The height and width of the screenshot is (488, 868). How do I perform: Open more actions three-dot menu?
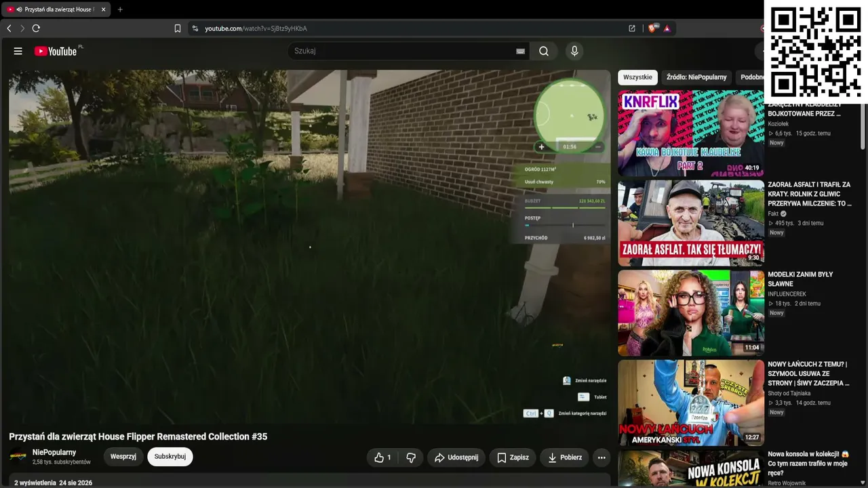tap(601, 457)
